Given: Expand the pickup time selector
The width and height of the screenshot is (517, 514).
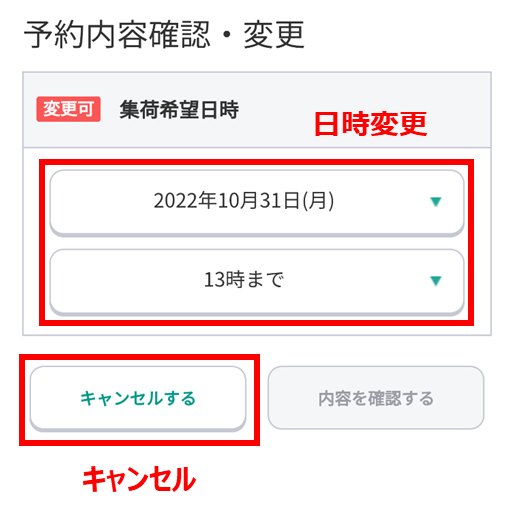Looking at the screenshot, I should point(257,281).
